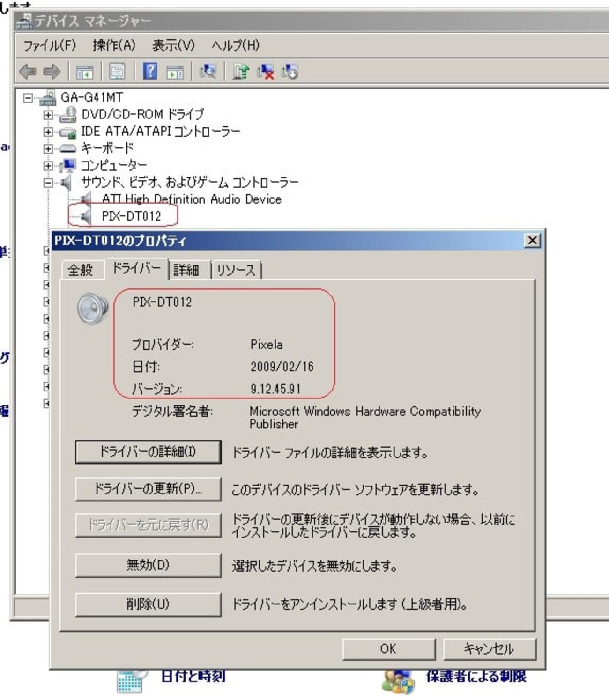This screenshot has height=700, width=609.
Task: Collapse the サウンド、ビデオ、およびゲーム コントローラー node
Action: pos(48,183)
